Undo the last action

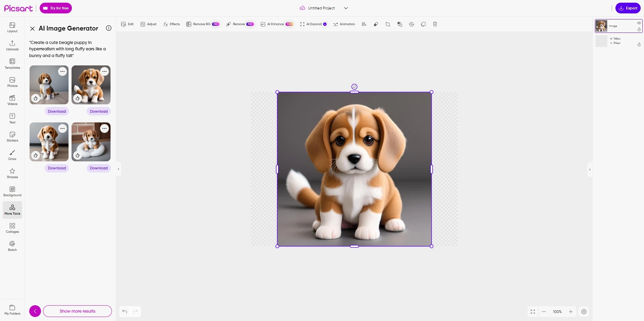125,312
